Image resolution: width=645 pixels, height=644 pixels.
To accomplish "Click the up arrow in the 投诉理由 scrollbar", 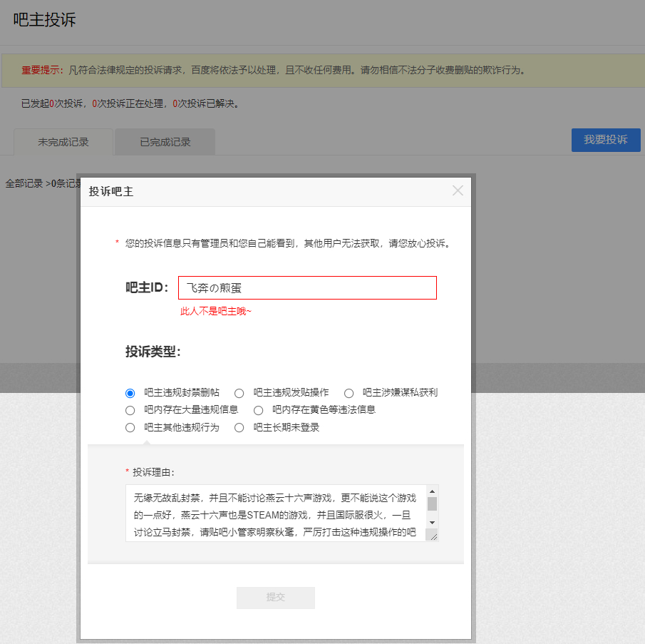I will point(431,491).
